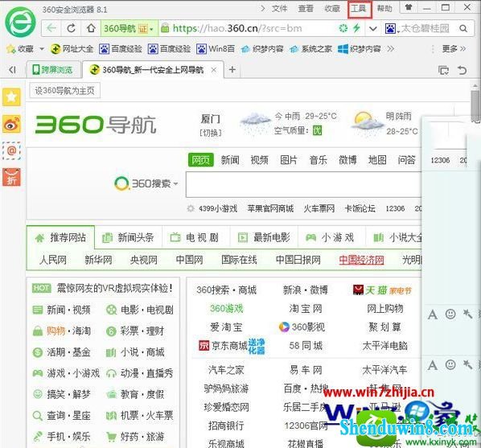Image resolution: width=481 pixels, height=448 pixels.
Task: Open the skin shirt icon in title bar
Action: tap(409, 7)
